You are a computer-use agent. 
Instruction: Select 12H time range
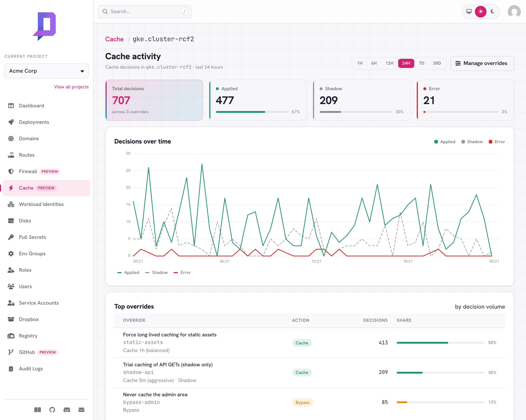point(389,63)
